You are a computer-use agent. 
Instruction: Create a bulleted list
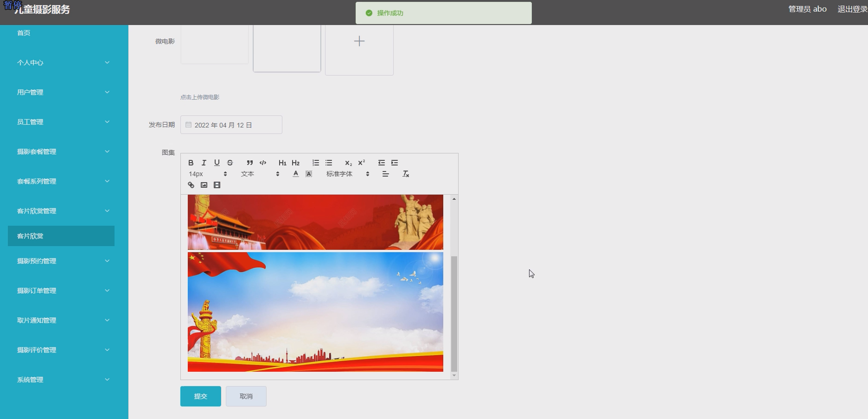[329, 163]
